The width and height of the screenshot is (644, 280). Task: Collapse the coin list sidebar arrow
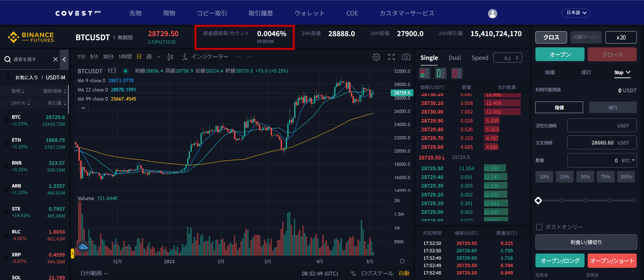(64, 59)
